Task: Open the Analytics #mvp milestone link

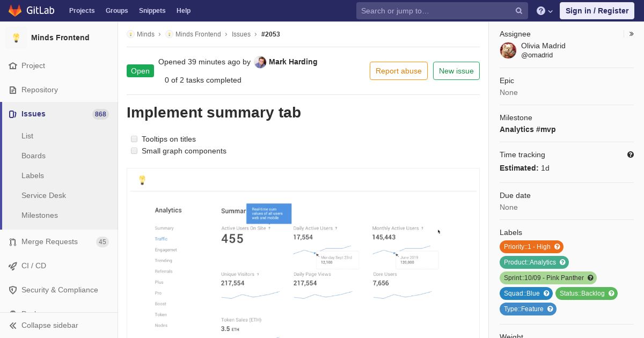Action: pos(528,129)
